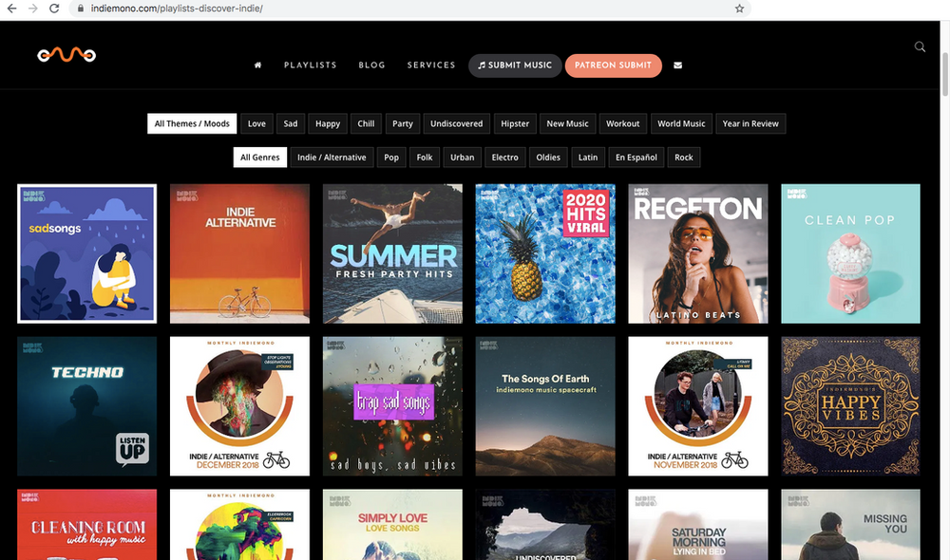The height and width of the screenshot is (560, 950).
Task: Select the Hipster filter
Action: click(x=515, y=123)
